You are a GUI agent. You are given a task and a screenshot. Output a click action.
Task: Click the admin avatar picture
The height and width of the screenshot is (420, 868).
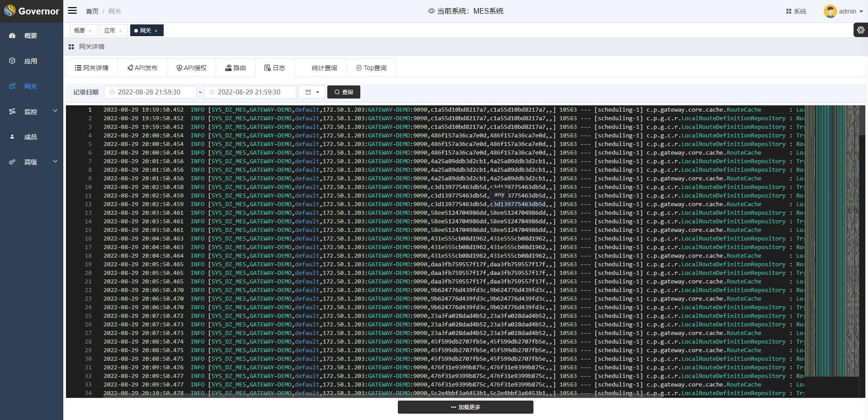[x=830, y=11]
